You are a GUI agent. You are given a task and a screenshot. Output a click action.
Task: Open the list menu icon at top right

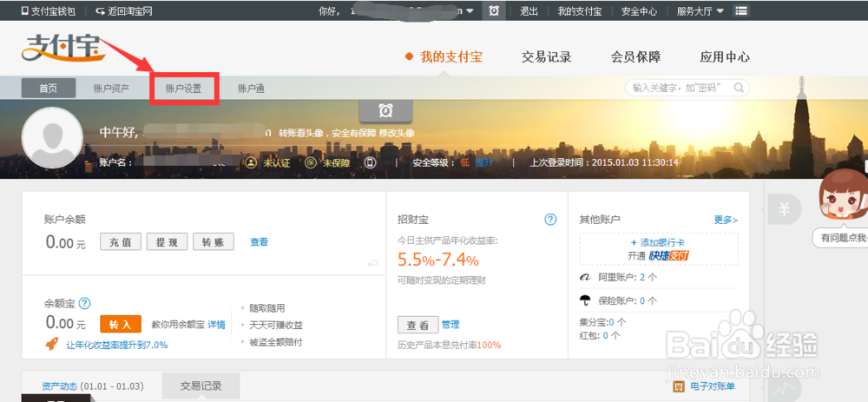click(x=740, y=11)
